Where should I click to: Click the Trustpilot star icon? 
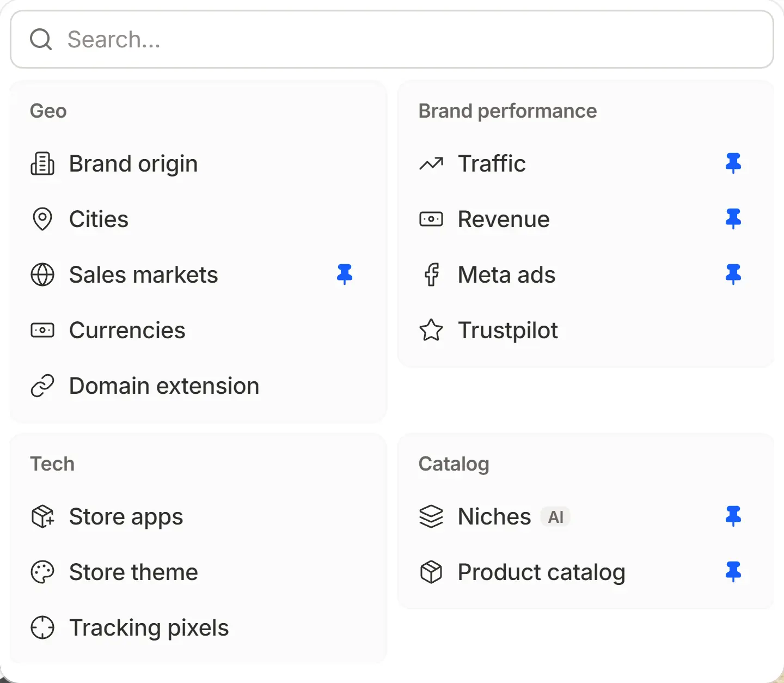431,330
